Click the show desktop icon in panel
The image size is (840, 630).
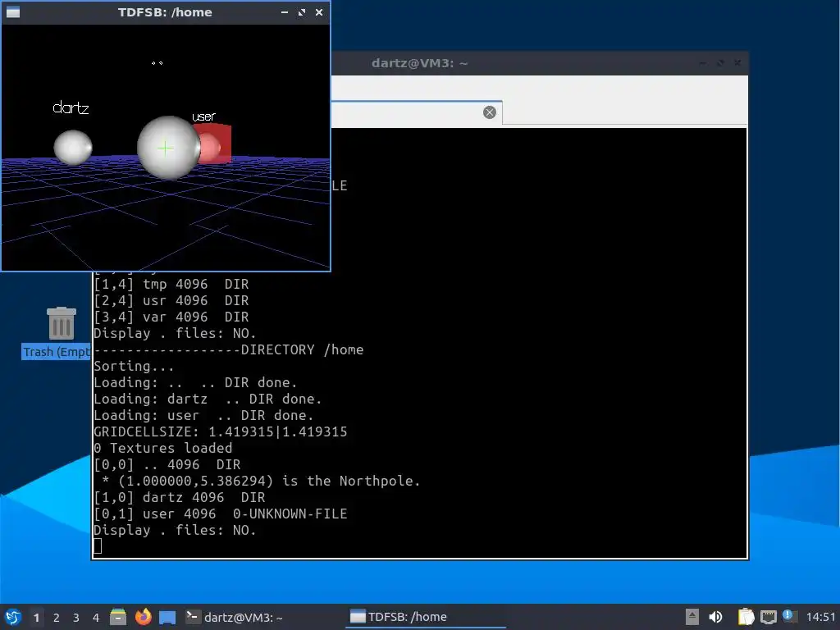tap(167, 617)
